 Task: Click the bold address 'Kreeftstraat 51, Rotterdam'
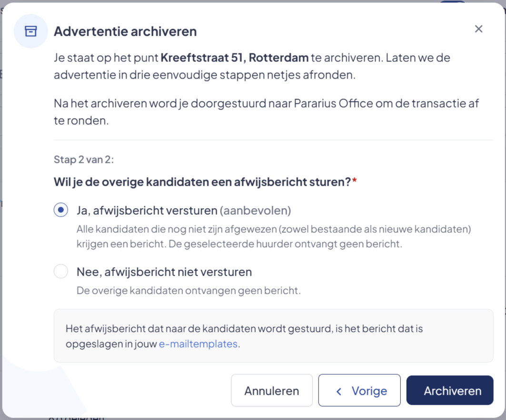pos(234,58)
